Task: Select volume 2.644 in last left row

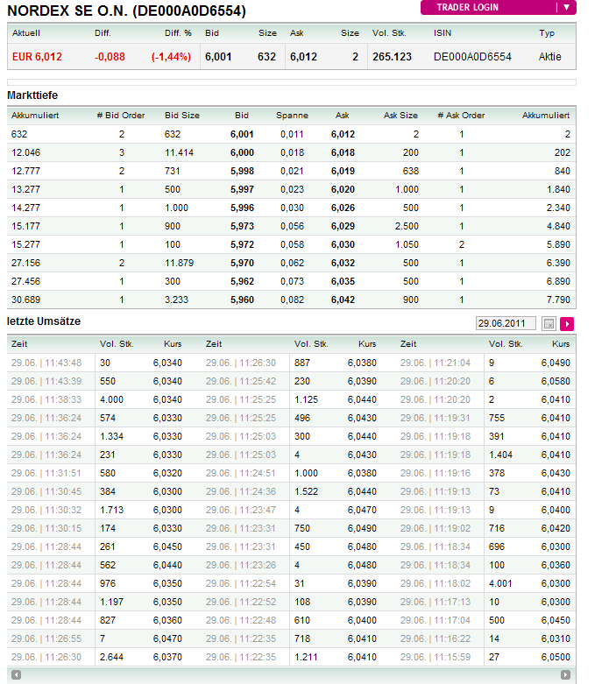Action: (112, 657)
